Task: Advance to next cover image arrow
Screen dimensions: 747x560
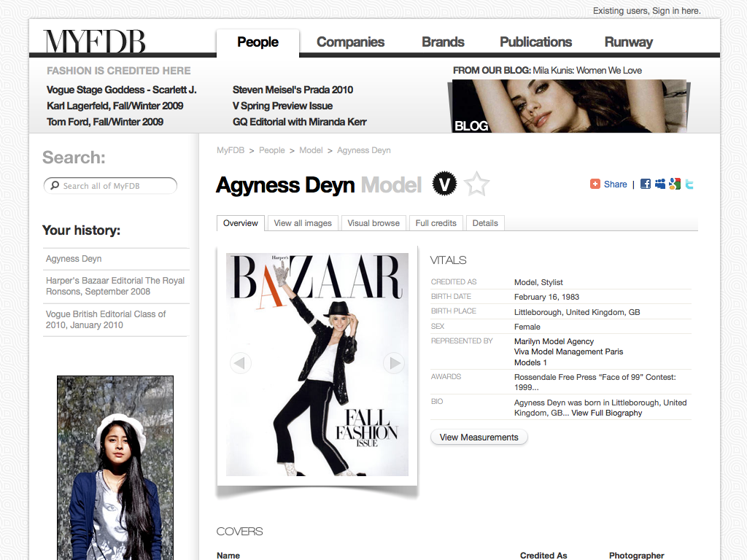Action: [394, 362]
